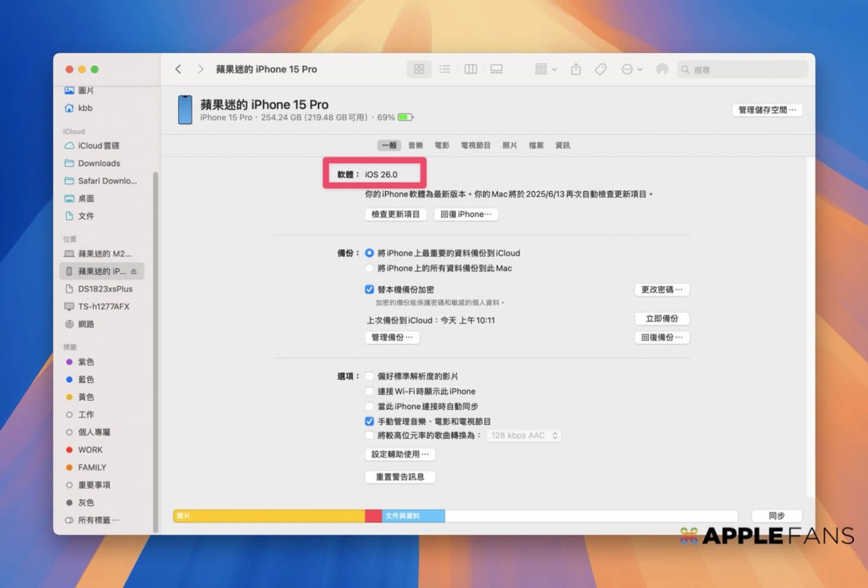This screenshot has height=588, width=868.
Task: Select back up all data to this Mac
Action: pyautogui.click(x=369, y=268)
